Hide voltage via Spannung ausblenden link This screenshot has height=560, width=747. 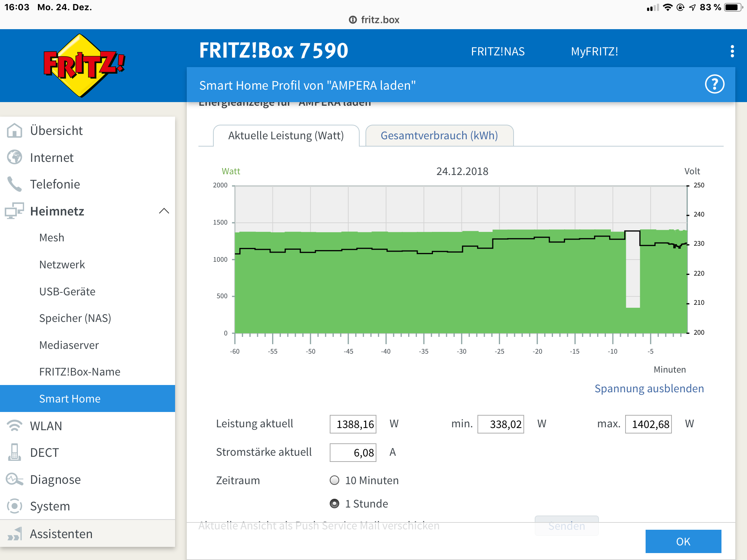649,388
